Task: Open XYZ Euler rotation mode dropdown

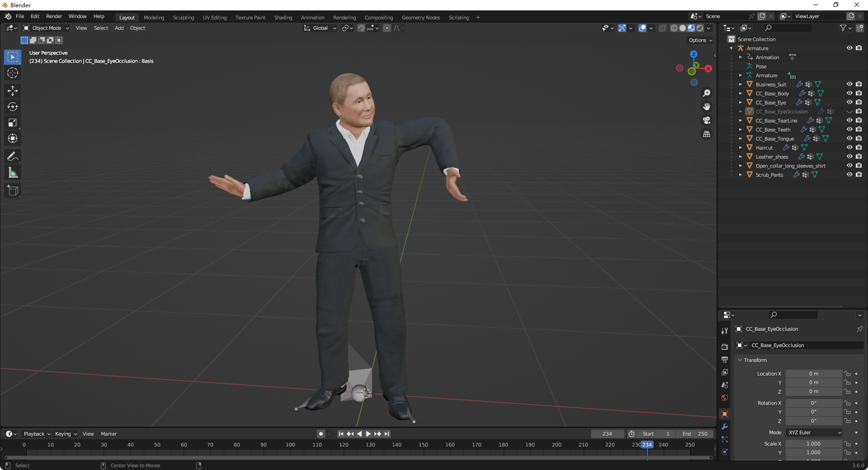Action: [814, 432]
